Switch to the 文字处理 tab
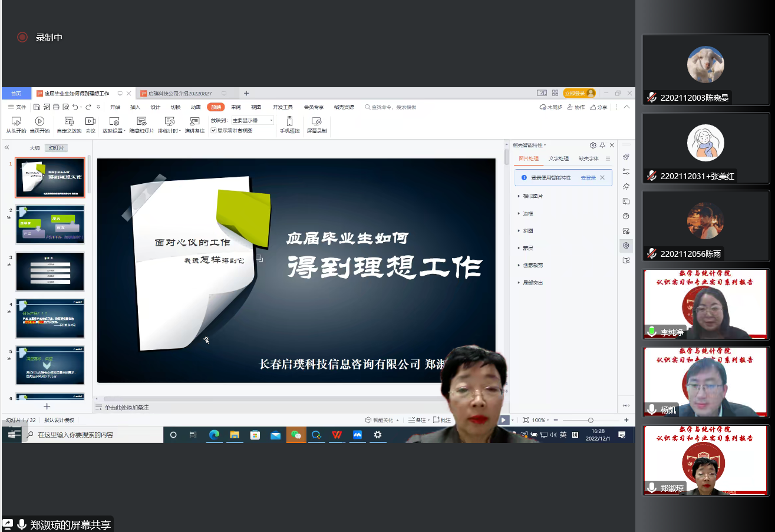775x532 pixels. pos(559,158)
